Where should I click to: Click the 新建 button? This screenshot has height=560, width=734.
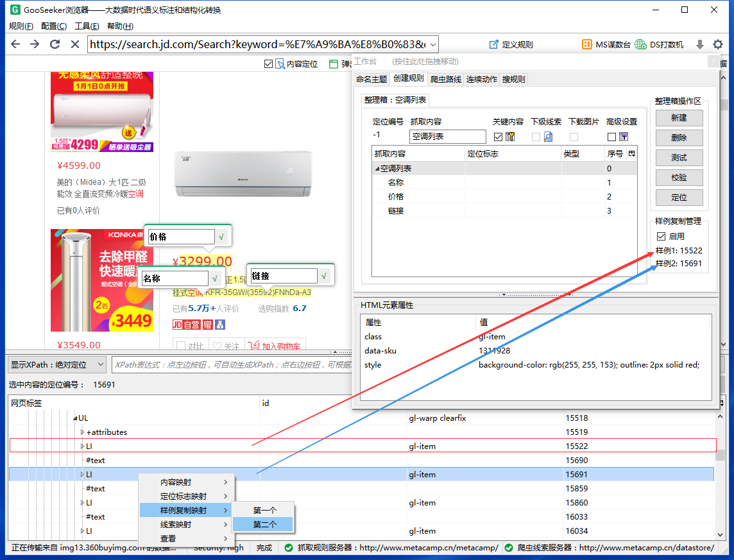point(679,118)
